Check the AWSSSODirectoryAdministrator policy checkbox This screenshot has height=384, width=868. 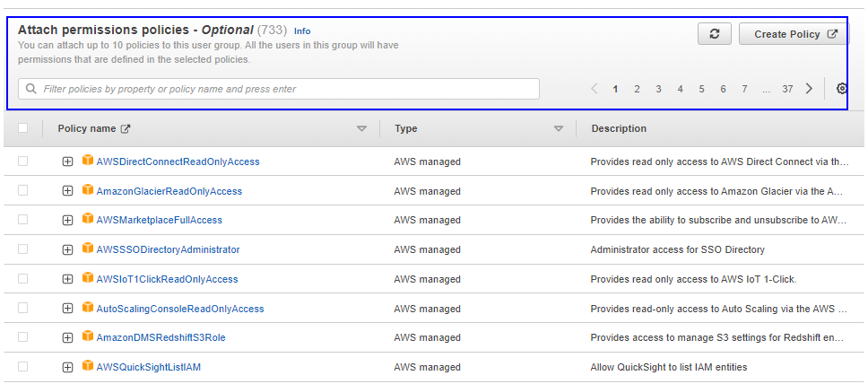click(22, 249)
